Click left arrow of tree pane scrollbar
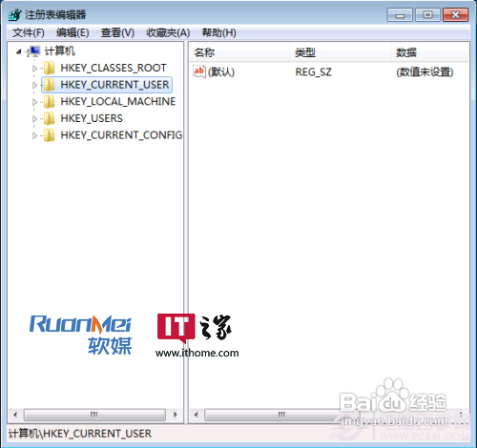Image resolution: width=477 pixels, height=448 pixels. [x=15, y=415]
